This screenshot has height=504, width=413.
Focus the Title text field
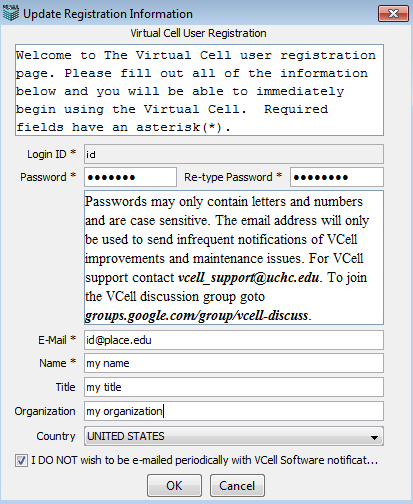(x=234, y=387)
